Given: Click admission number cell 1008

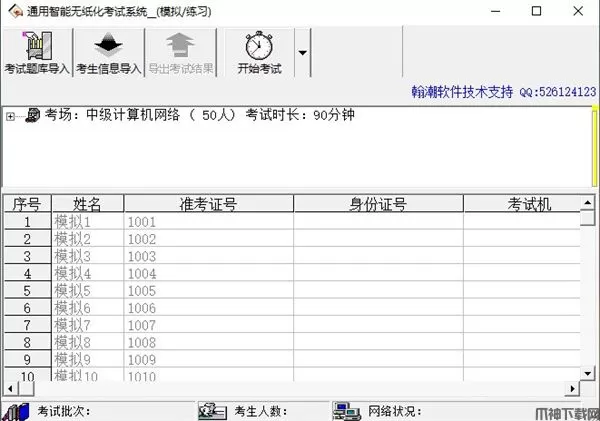Looking at the screenshot, I should pos(209,342).
